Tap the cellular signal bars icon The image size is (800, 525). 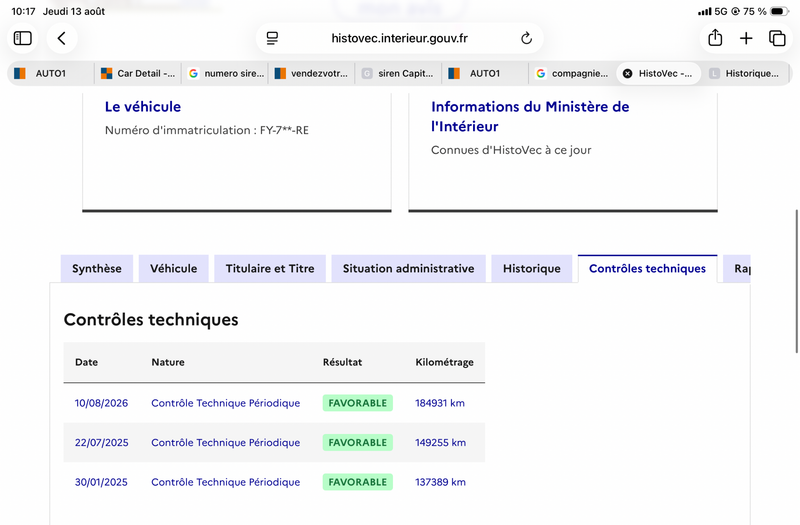click(x=705, y=11)
